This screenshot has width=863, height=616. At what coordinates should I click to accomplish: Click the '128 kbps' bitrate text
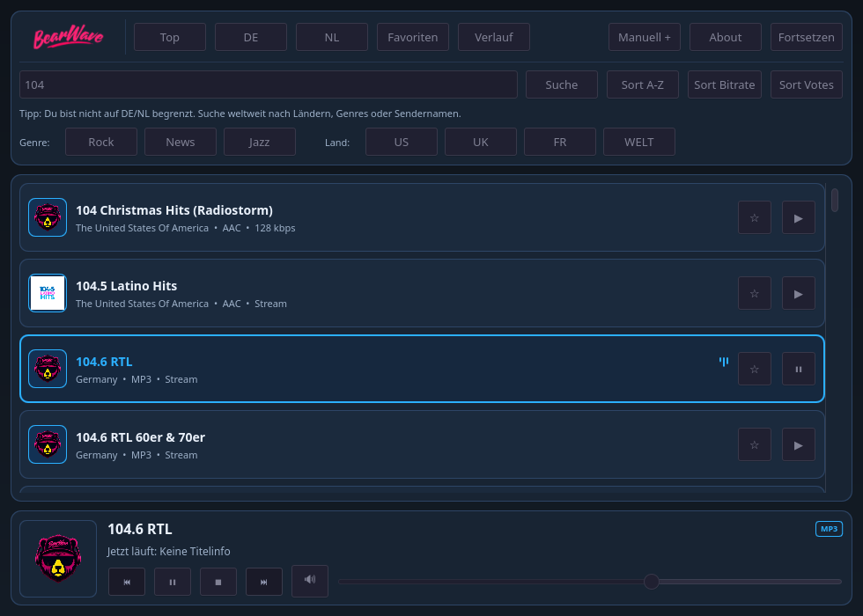click(x=275, y=228)
